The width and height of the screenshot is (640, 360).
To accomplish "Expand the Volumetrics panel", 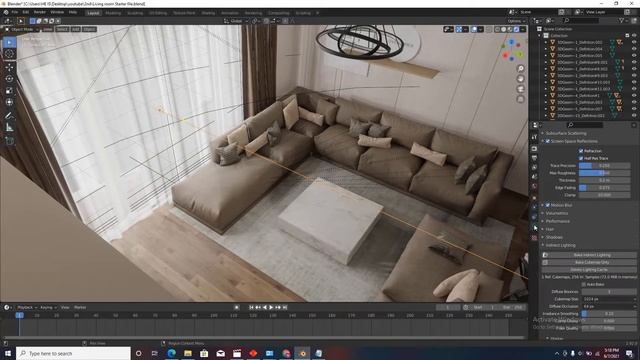I will (x=557, y=213).
